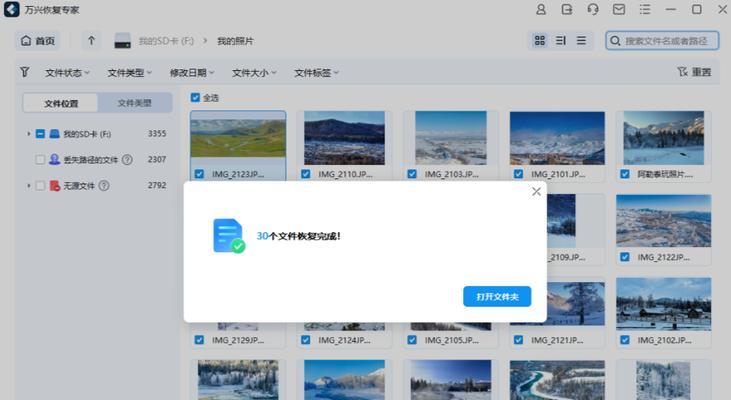Click the SD card drive icon in breadcrumb

[123, 41]
